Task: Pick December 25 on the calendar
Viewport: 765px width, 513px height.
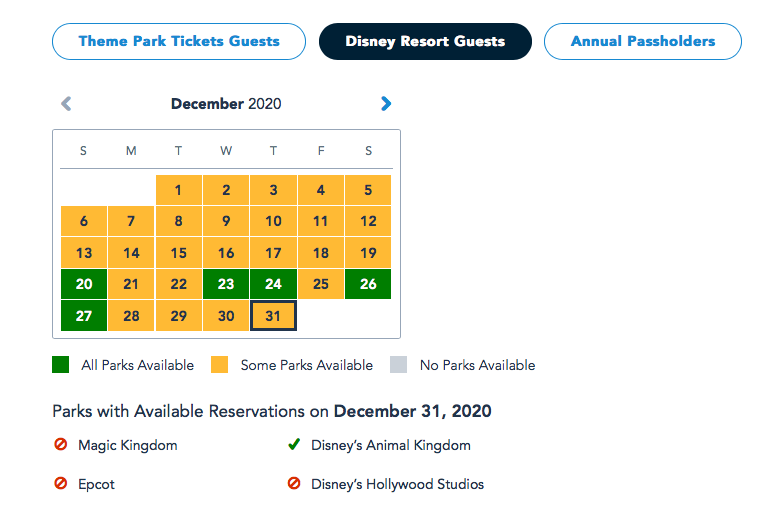Action: click(321, 284)
